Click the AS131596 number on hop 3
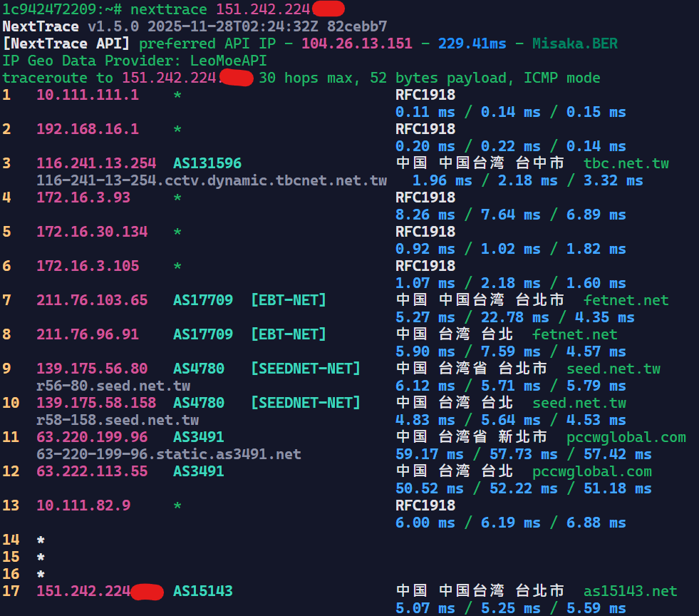This screenshot has height=616, width=699. tap(207, 163)
